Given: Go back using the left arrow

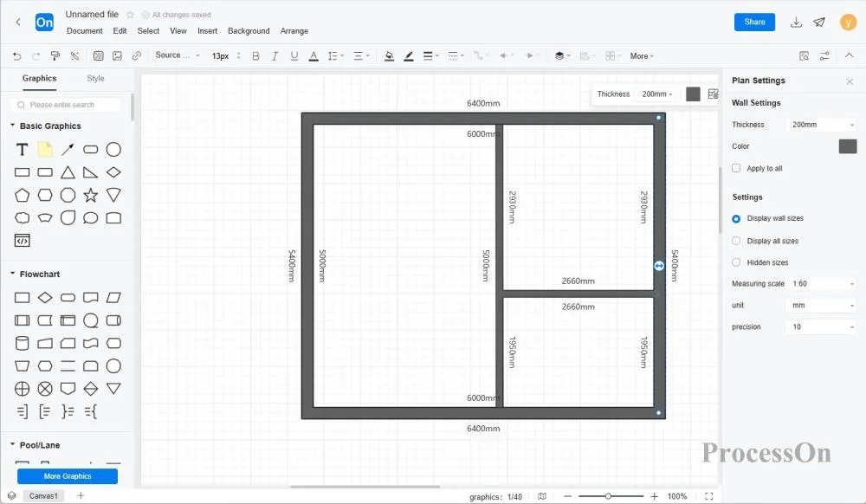Looking at the screenshot, I should (18, 22).
